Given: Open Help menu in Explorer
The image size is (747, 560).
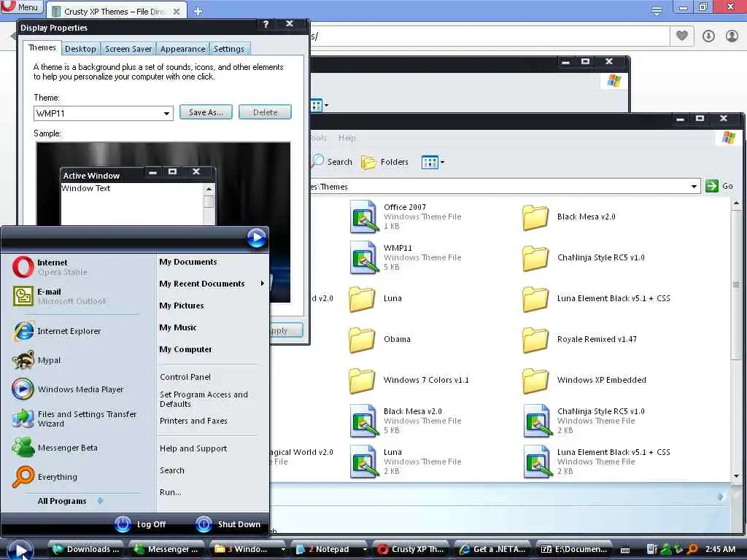Looking at the screenshot, I should coord(347,138).
